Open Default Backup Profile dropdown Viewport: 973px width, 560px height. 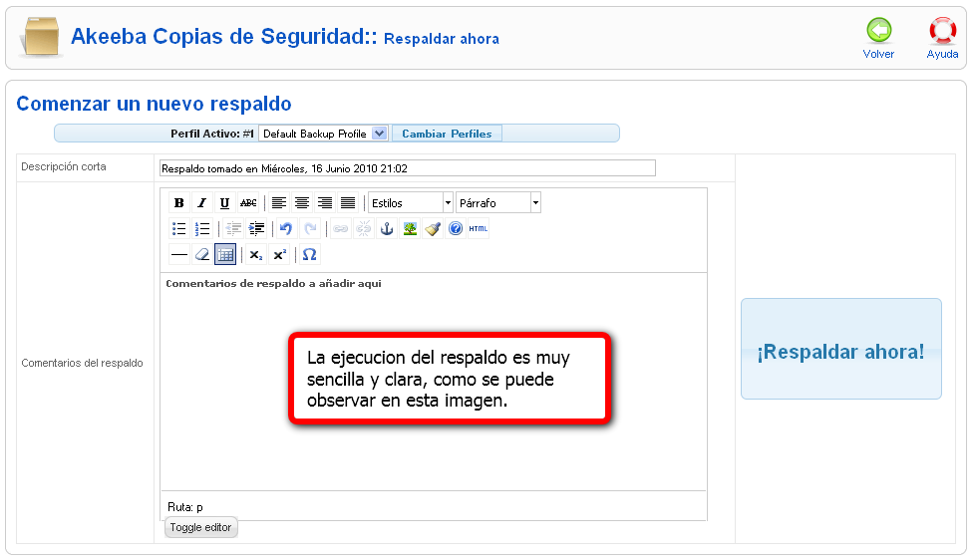pyautogui.click(x=323, y=134)
